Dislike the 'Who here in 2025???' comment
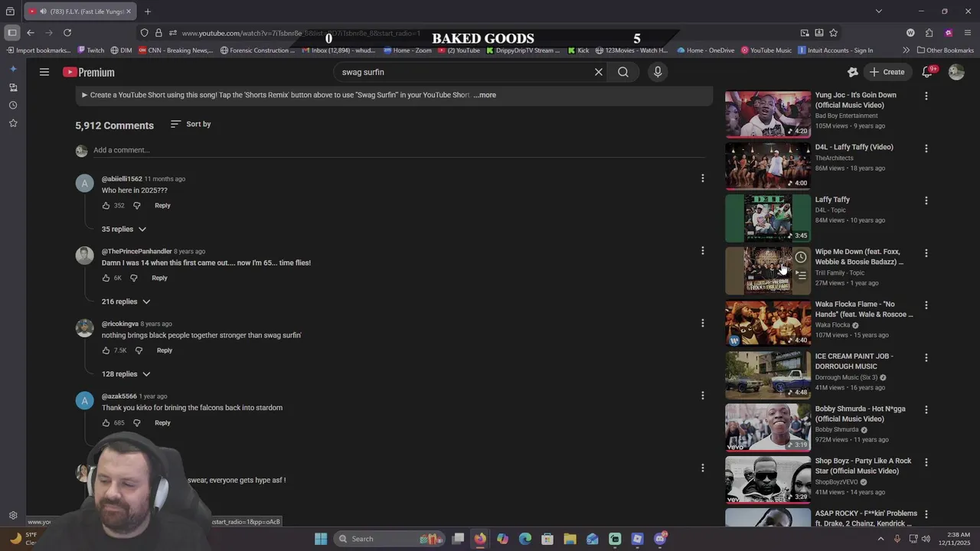 [137, 206]
